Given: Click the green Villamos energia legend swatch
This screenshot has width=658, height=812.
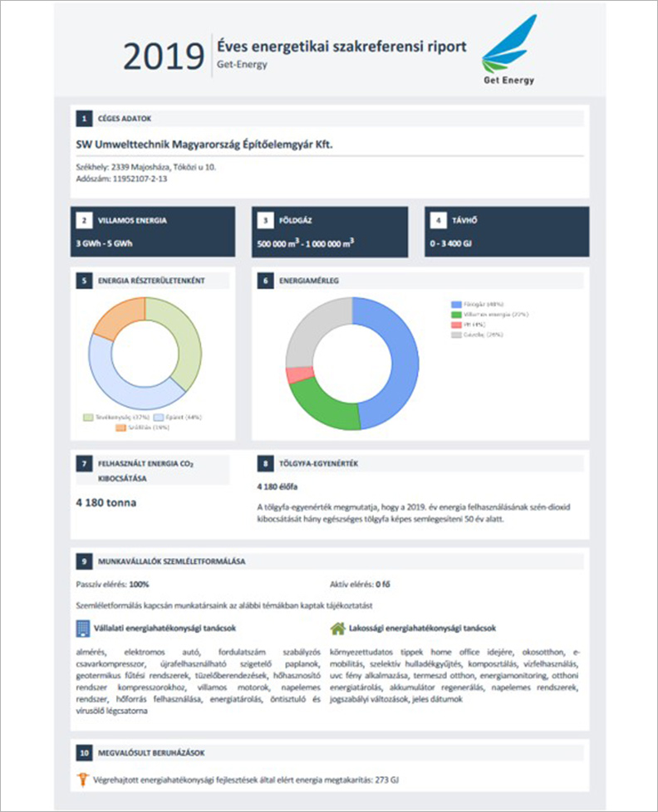Looking at the screenshot, I should (455, 315).
